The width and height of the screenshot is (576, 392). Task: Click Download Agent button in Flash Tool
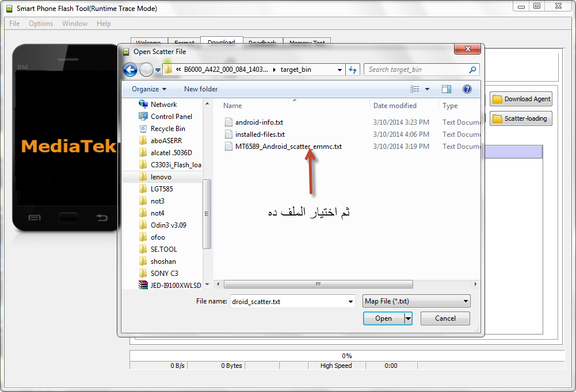521,99
